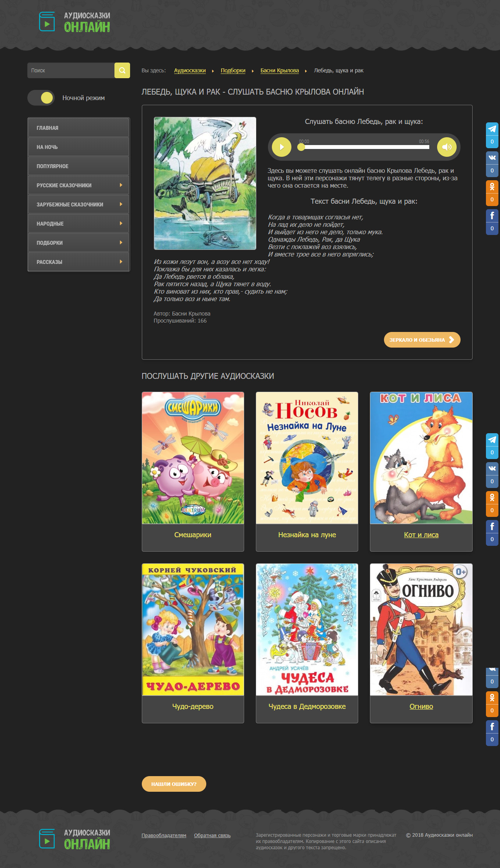This screenshot has height=868, width=500.
Task: Go to next fable Зеркало и обезьяна
Action: pos(422,340)
